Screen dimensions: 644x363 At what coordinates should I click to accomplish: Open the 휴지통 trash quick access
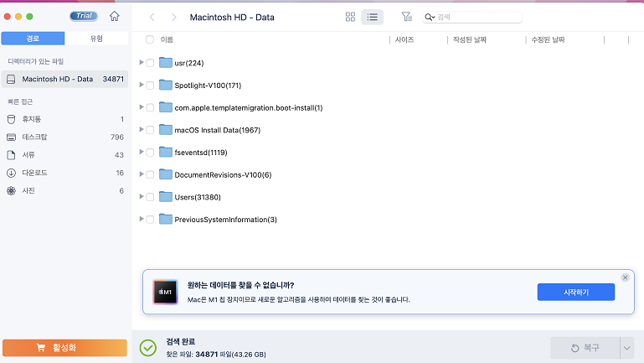coord(64,119)
